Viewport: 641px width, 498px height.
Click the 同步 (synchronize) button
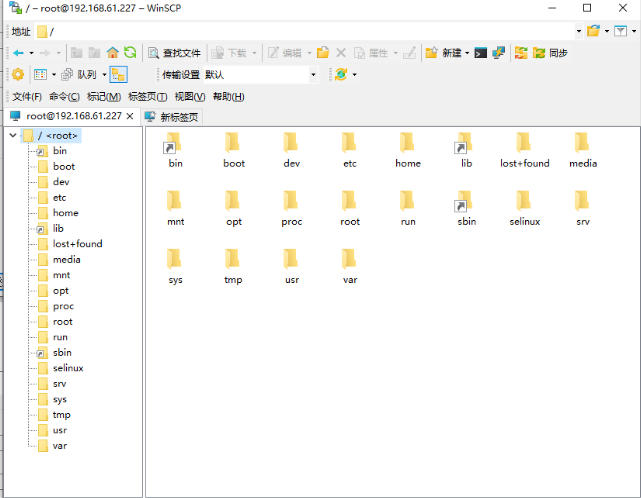[x=550, y=52]
